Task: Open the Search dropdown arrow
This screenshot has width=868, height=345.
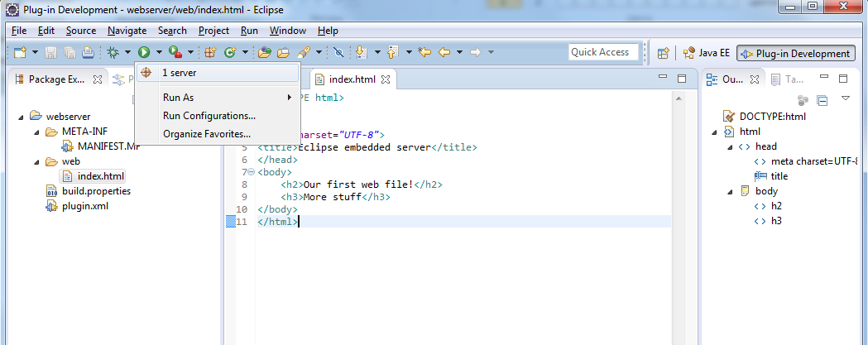Action: coord(319,53)
